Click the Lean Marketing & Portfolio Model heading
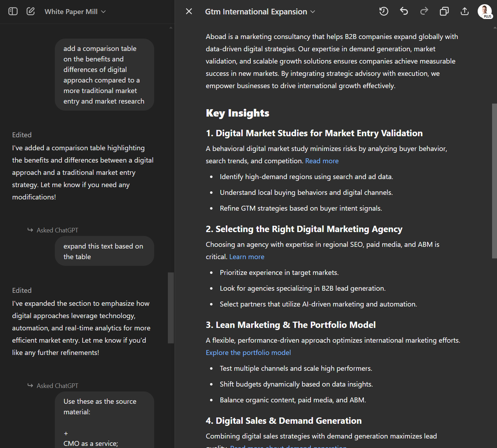This screenshot has height=448, width=497. [290, 325]
